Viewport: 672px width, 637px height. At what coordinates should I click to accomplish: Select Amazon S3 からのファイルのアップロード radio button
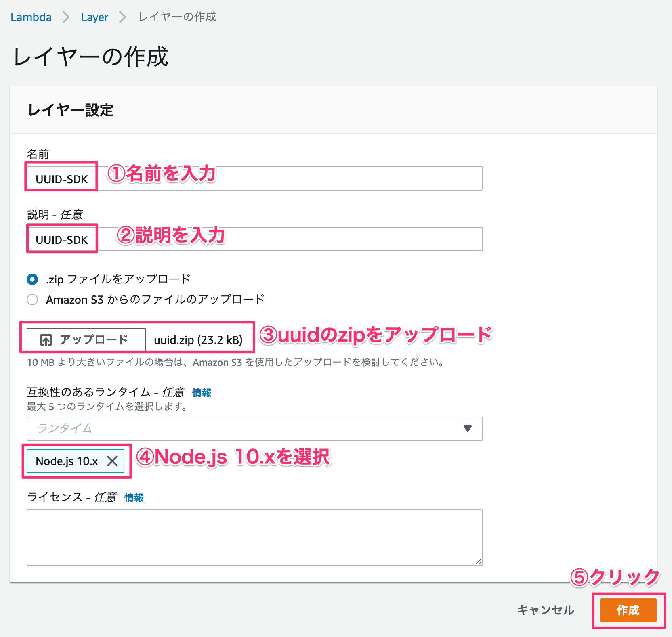coord(32,300)
